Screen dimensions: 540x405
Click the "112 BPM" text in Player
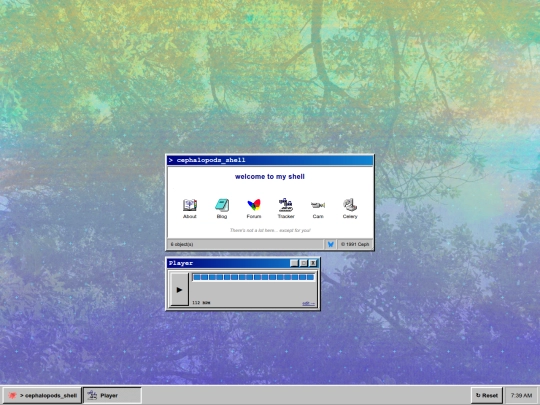click(x=201, y=303)
